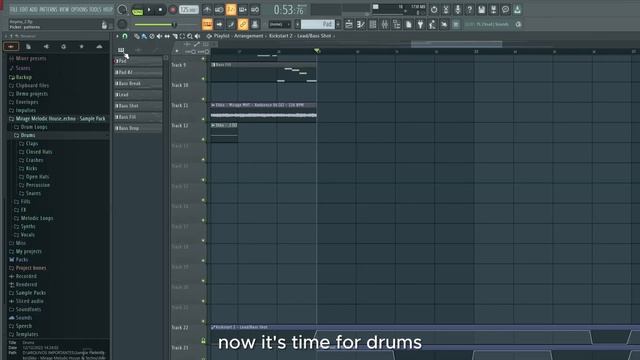
Task: Open the Mixer view icon
Action: [x=384, y=24]
